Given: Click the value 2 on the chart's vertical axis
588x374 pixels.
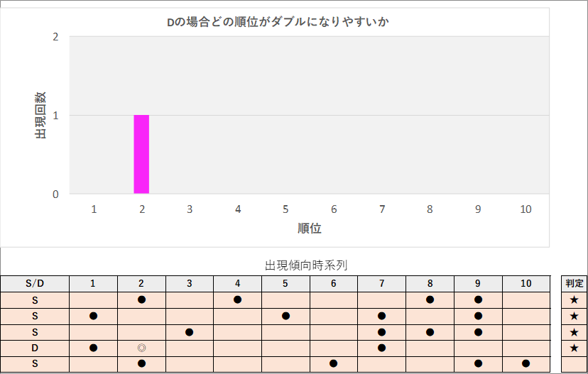Looking at the screenshot, I should [x=55, y=37].
